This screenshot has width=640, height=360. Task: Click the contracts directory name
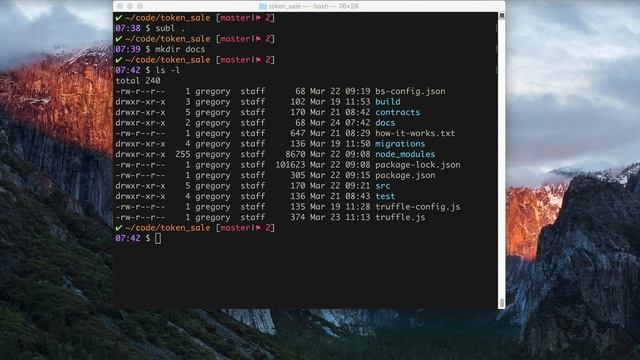[398, 112]
